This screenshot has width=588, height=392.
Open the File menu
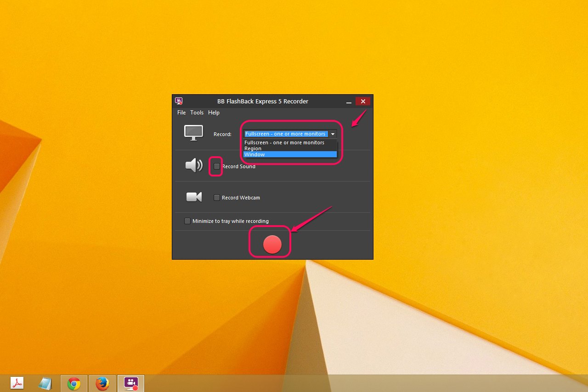click(x=181, y=113)
